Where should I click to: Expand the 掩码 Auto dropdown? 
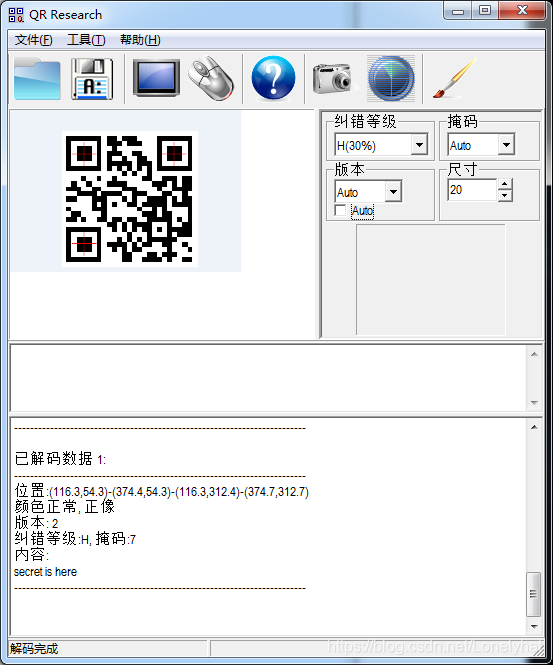click(506, 145)
